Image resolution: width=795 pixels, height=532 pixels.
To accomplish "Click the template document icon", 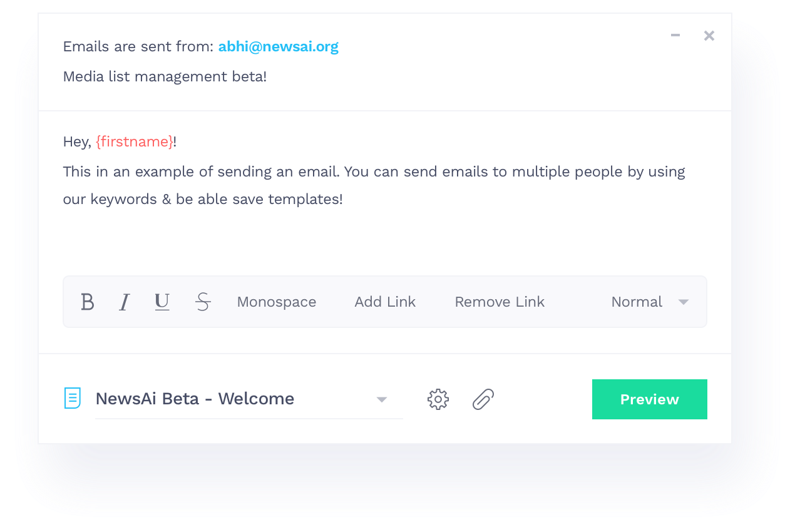I will (x=73, y=398).
